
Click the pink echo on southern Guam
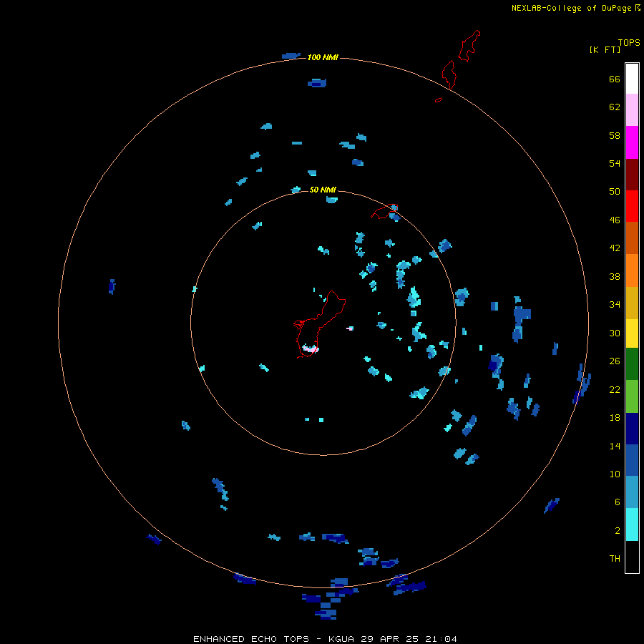[x=311, y=349]
